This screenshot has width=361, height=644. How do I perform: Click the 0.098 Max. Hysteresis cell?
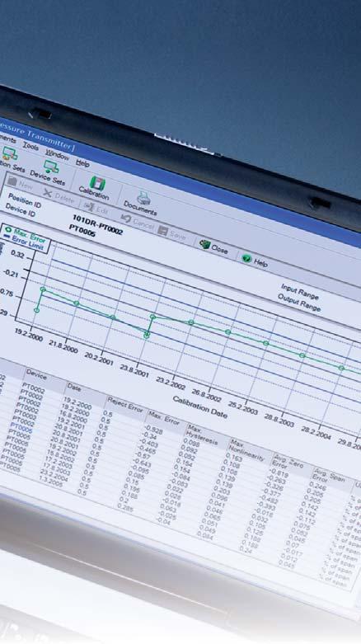point(191,443)
